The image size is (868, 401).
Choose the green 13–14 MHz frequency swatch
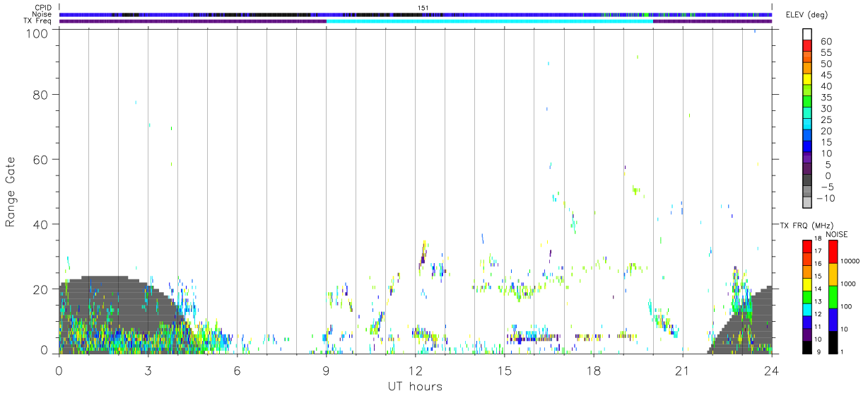[x=807, y=297]
